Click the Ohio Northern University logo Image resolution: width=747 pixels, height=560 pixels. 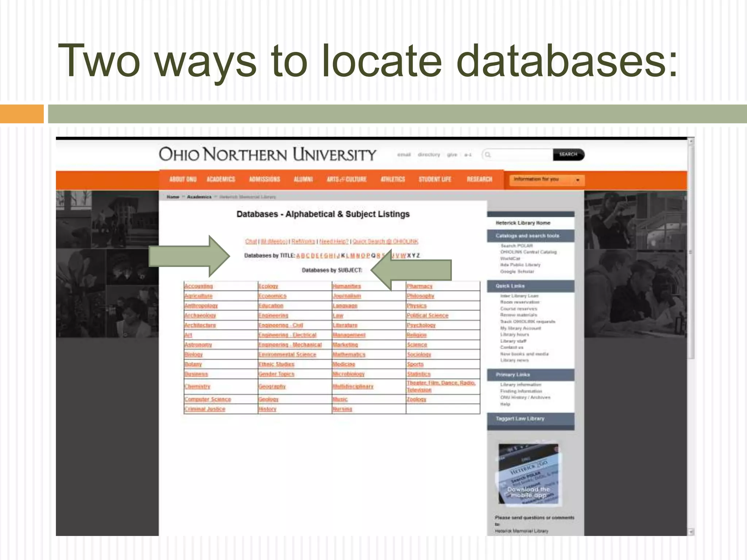click(x=267, y=155)
